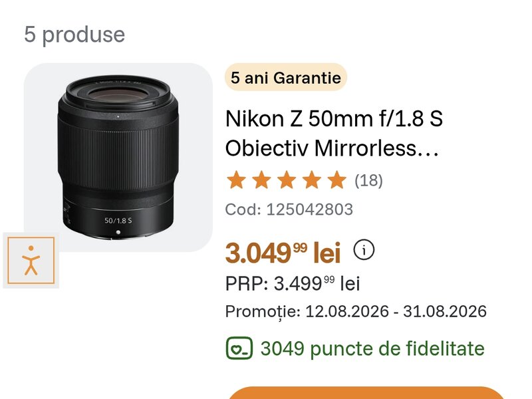532x399 pixels.
Task: Click the PRP 3.499,99 lei price
Action: pos(293,283)
